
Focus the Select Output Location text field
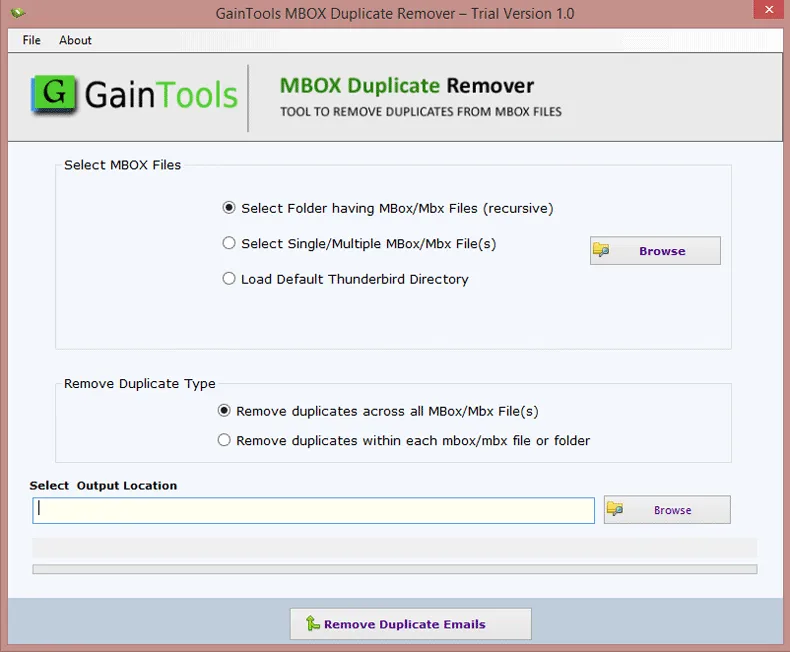(313, 510)
